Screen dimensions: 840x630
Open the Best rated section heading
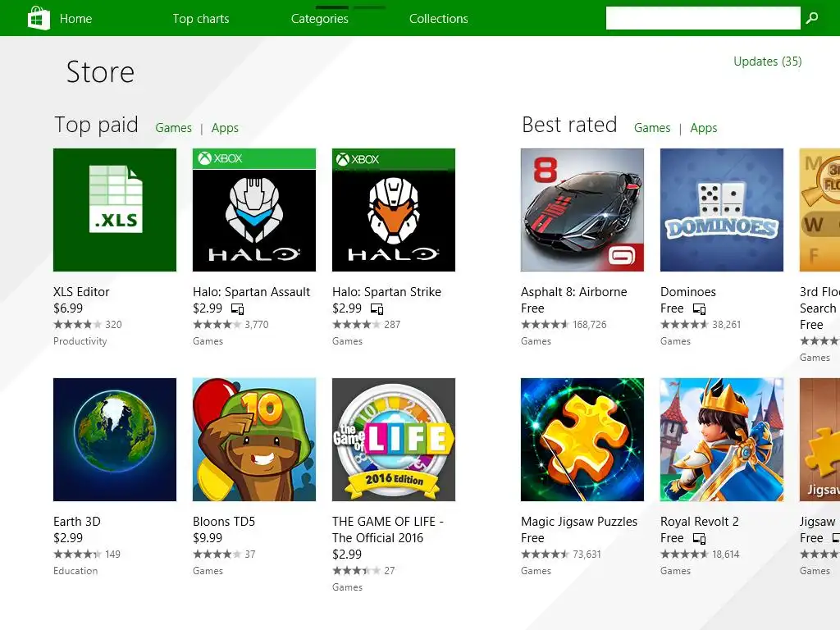[569, 125]
